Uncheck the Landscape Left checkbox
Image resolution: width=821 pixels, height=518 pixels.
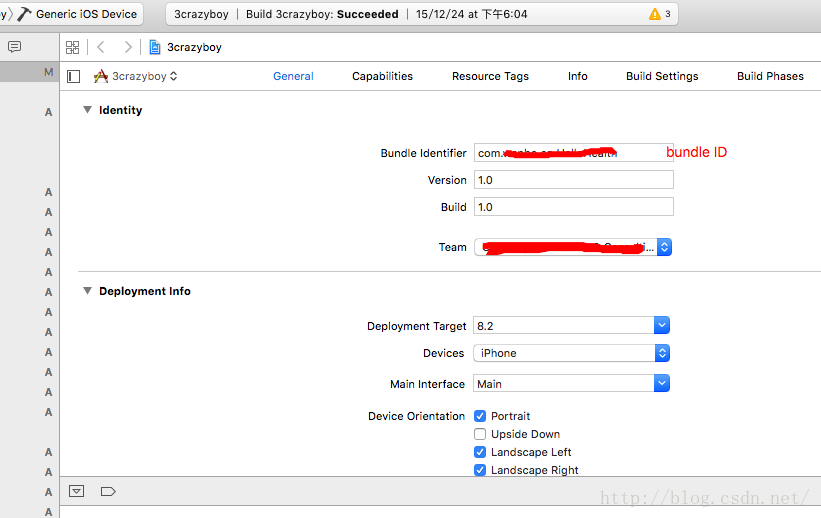[x=480, y=451]
